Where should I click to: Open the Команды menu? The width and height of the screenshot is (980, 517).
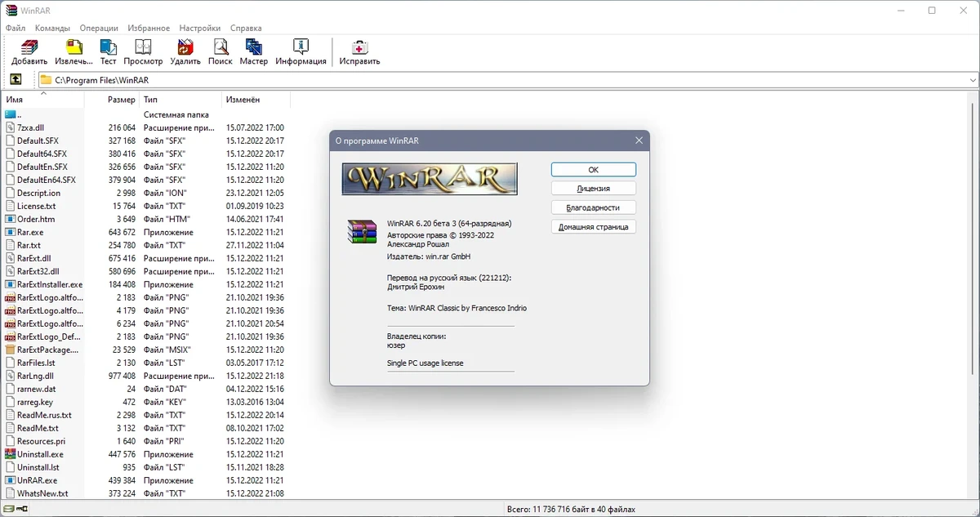point(52,28)
